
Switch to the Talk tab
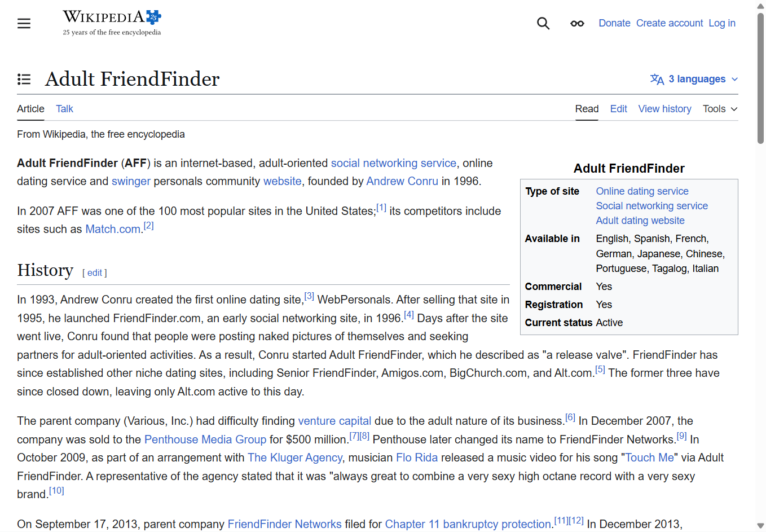[64, 109]
